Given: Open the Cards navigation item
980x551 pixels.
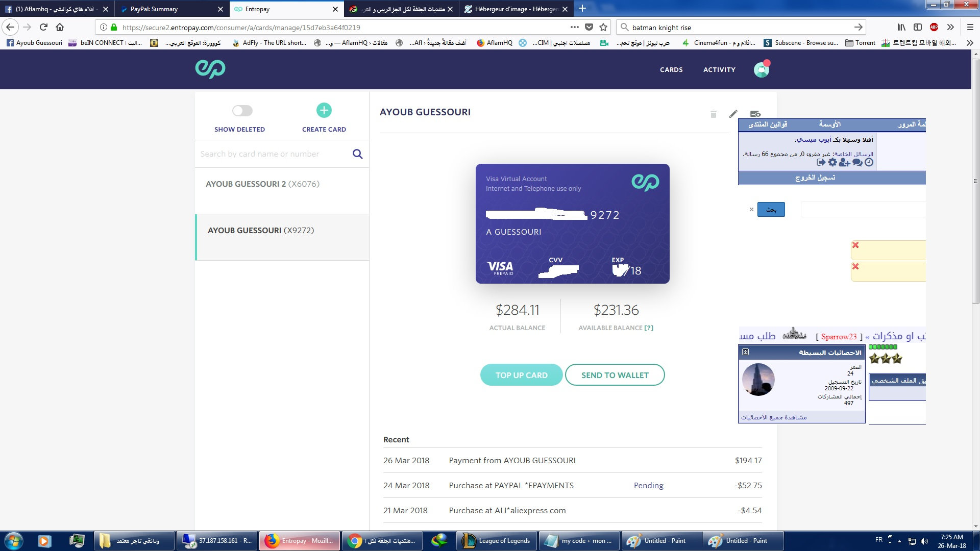Looking at the screenshot, I should click(671, 69).
